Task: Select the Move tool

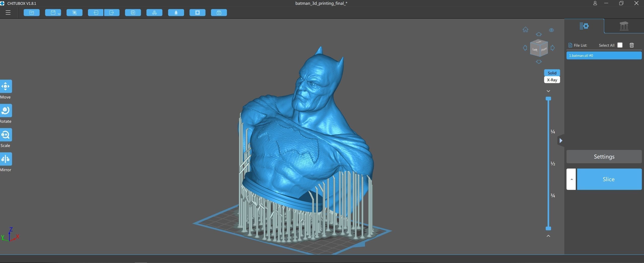Action: tap(6, 86)
